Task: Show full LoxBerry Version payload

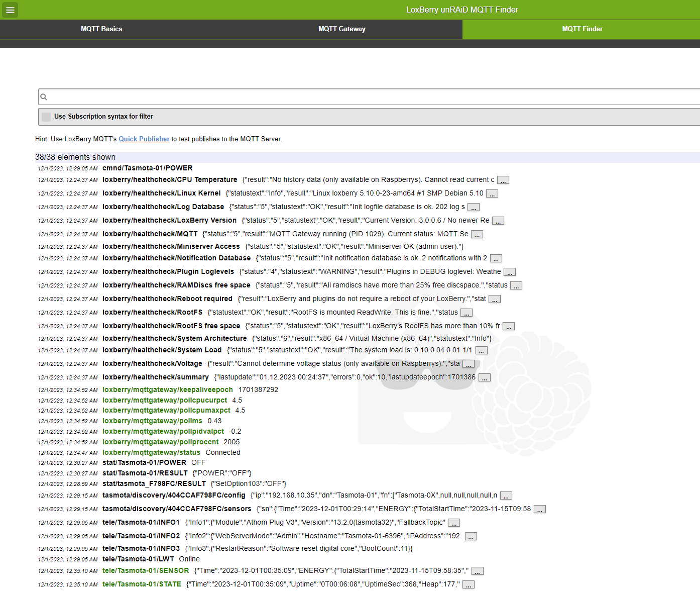Action: 498,221
